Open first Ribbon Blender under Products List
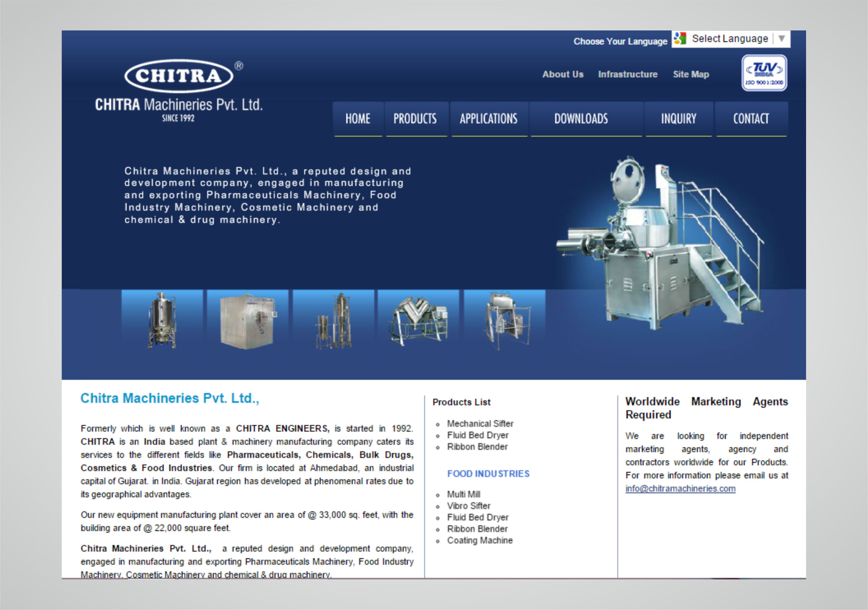868x610 pixels. pyautogui.click(x=478, y=447)
